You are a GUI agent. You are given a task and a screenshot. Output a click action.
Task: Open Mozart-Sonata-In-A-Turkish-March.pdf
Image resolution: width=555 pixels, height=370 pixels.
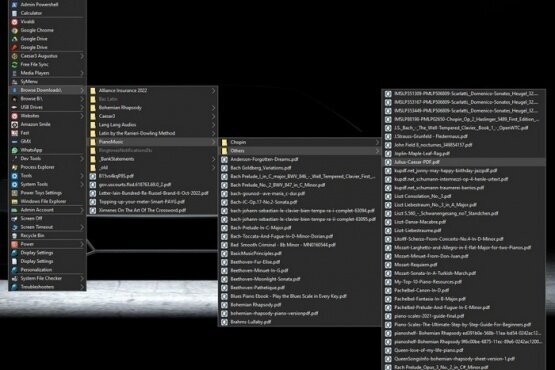click(x=464, y=273)
